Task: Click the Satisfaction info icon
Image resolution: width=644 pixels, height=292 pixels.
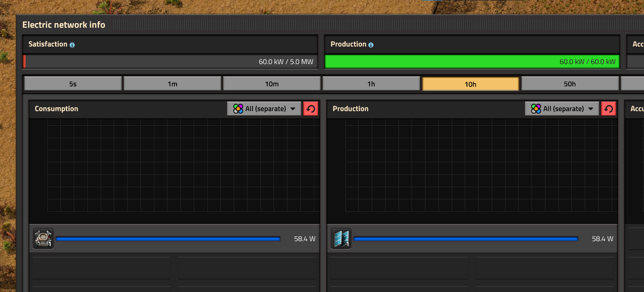Action: [72, 44]
